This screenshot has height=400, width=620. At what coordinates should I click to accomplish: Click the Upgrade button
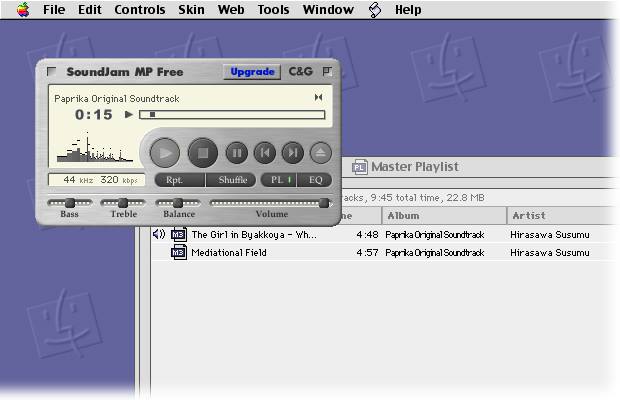point(252,72)
